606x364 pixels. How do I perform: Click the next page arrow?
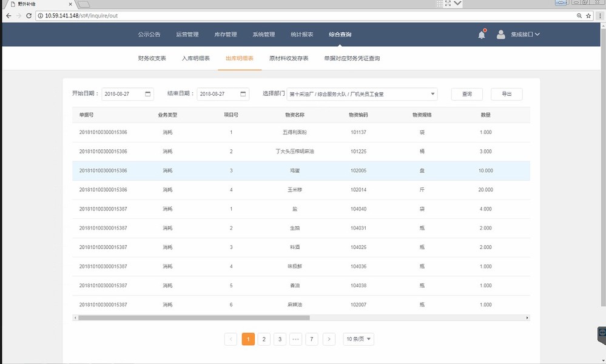point(329,339)
